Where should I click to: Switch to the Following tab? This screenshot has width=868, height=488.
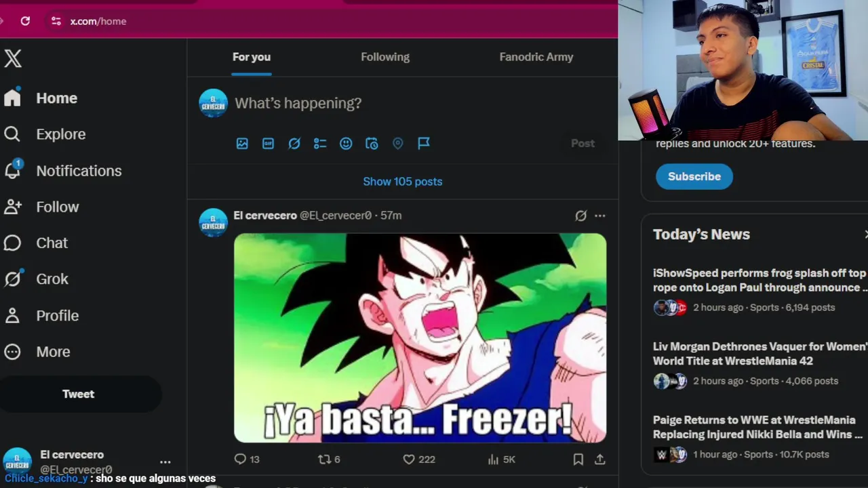point(385,57)
